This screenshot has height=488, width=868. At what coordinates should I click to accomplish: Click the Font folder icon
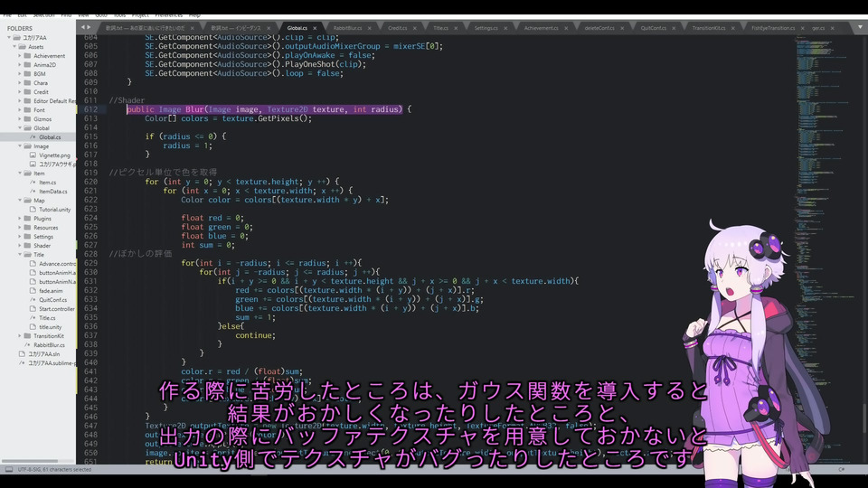[28, 110]
